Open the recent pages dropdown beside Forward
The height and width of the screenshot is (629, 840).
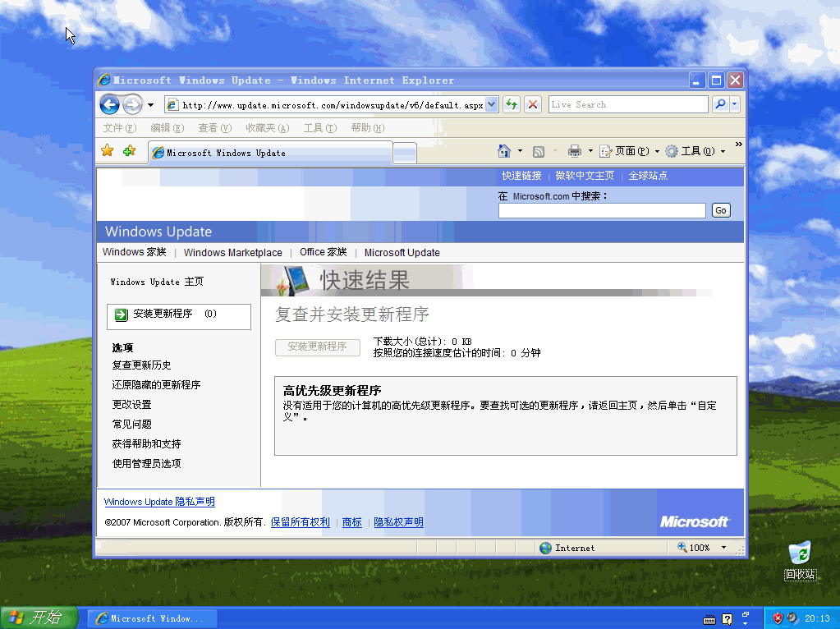point(150,105)
